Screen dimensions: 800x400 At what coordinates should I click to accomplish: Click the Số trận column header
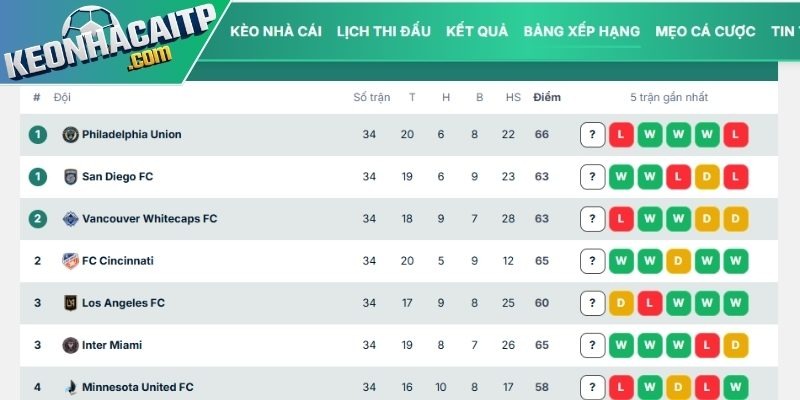(x=371, y=97)
